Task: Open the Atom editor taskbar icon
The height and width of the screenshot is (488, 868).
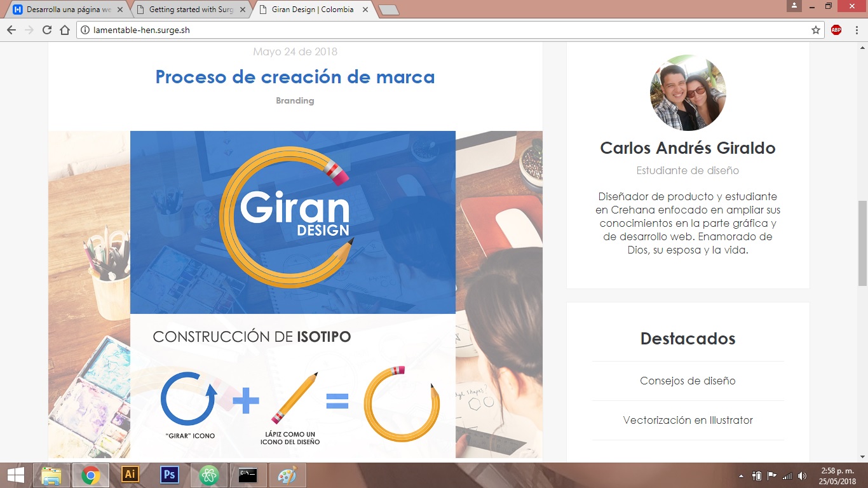Action: pos(209,475)
